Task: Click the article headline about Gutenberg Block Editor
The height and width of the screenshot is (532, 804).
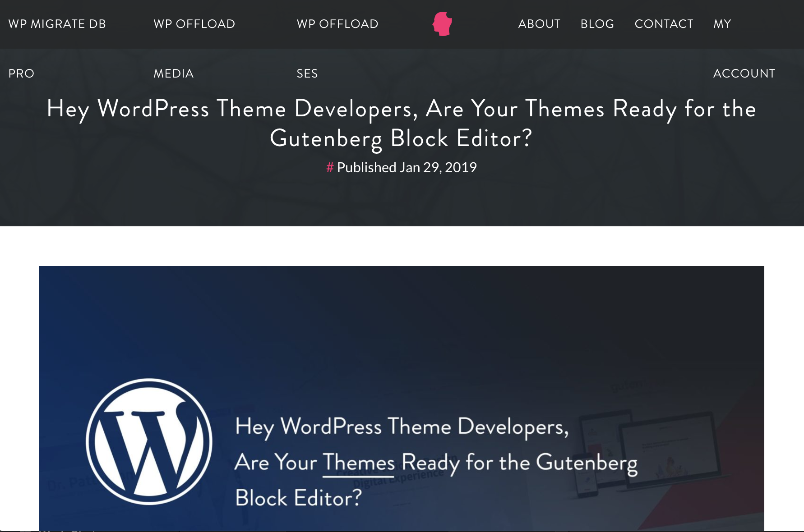Action: click(402, 123)
